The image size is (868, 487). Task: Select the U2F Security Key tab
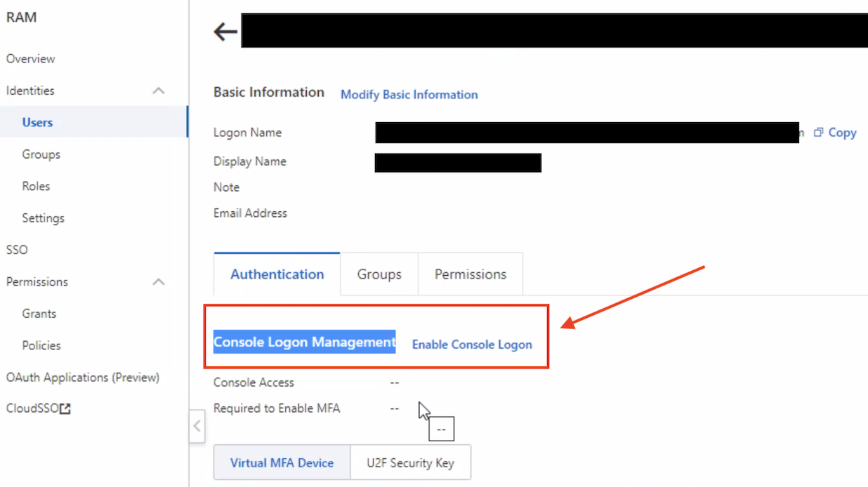pos(410,463)
